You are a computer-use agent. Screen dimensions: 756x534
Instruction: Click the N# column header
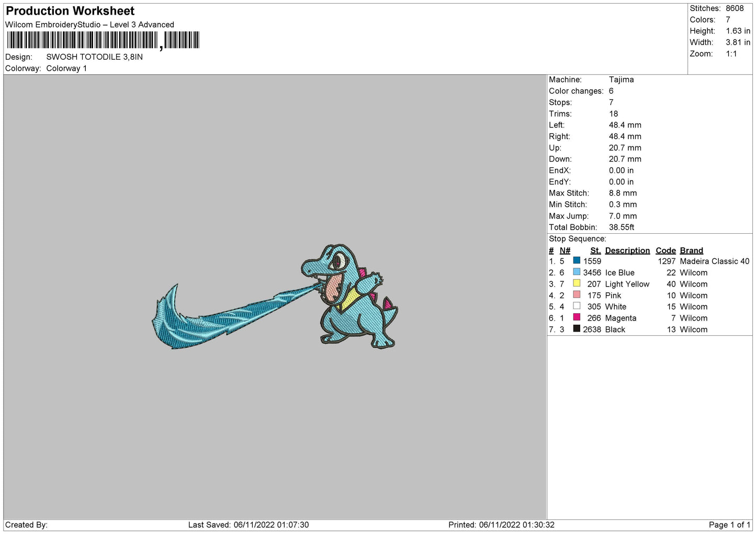click(565, 251)
